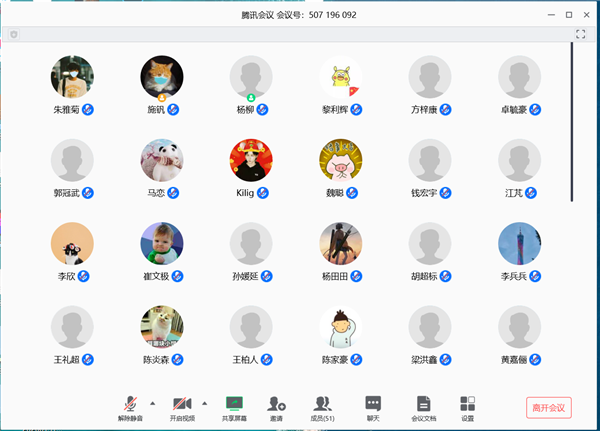Click muted mic icon next to 钱宏宇

point(445,193)
